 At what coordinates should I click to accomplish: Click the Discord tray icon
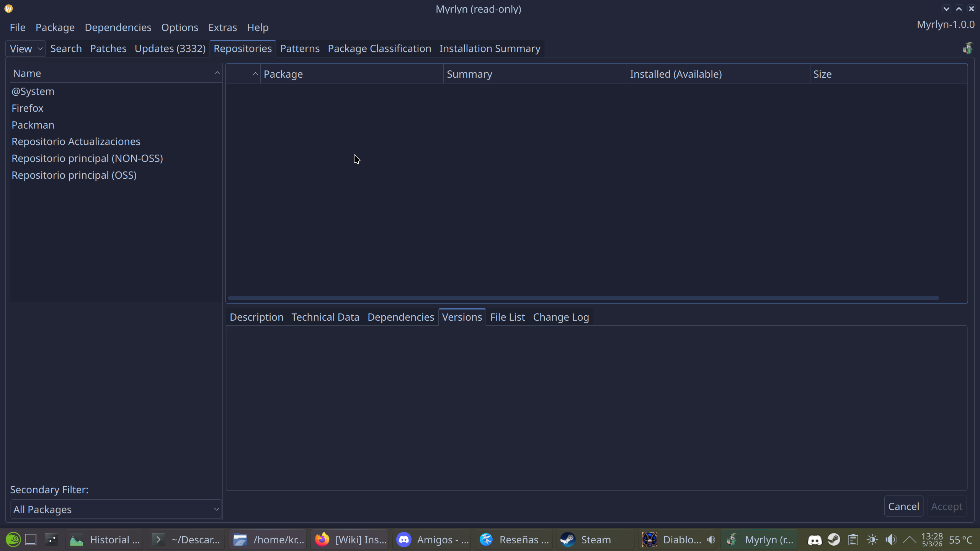tap(814, 540)
